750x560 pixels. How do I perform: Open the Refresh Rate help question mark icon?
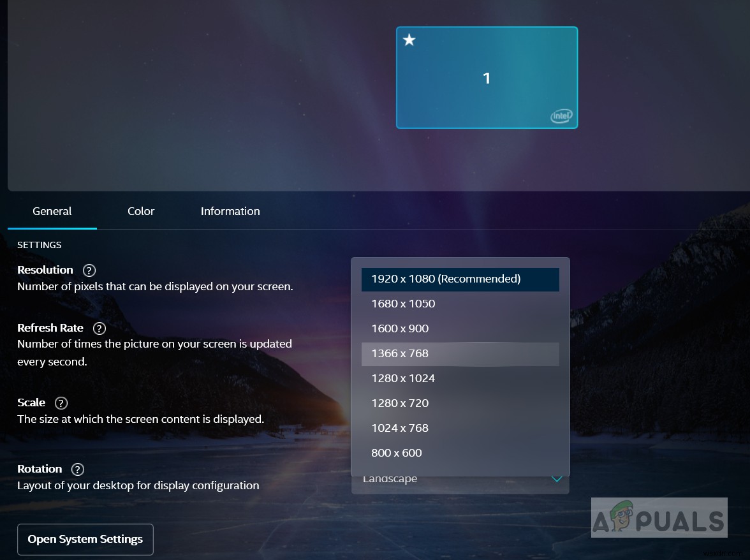99,328
